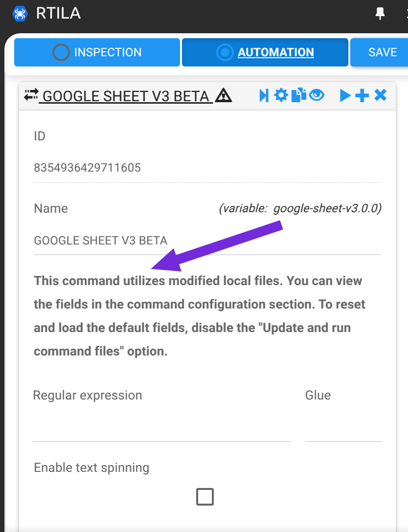Viewport: 408px width, 532px height.
Task: Select the AUTOMATION tab
Action: [x=265, y=52]
